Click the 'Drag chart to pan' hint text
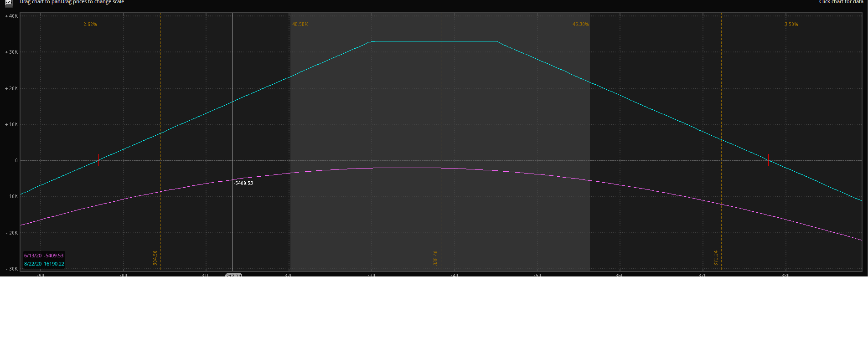The image size is (868, 358). pos(40,2)
